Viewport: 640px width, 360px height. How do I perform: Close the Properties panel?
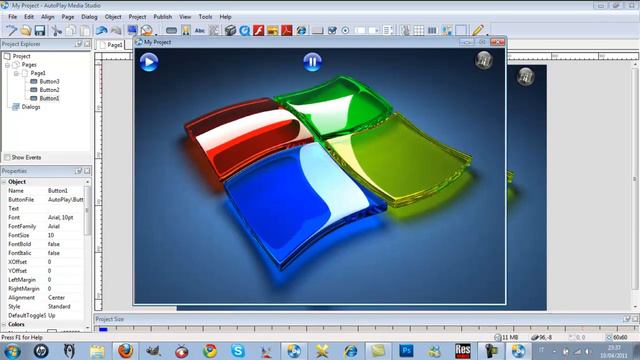point(87,171)
